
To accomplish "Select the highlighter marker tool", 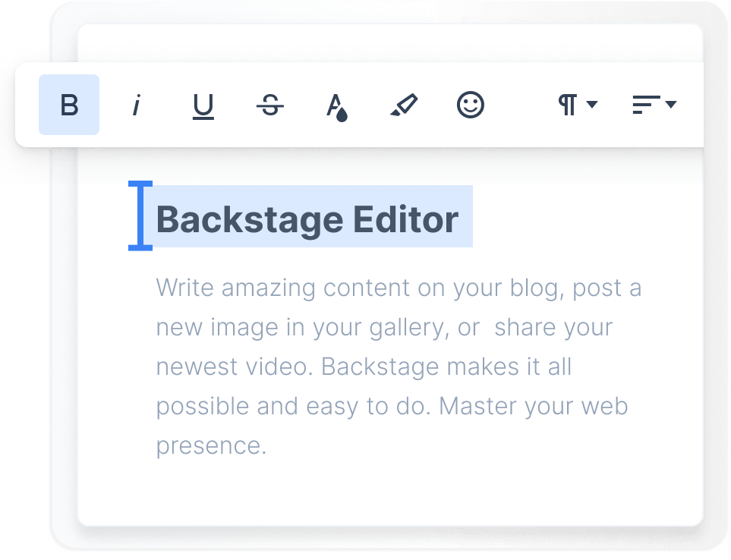I will pyautogui.click(x=403, y=105).
